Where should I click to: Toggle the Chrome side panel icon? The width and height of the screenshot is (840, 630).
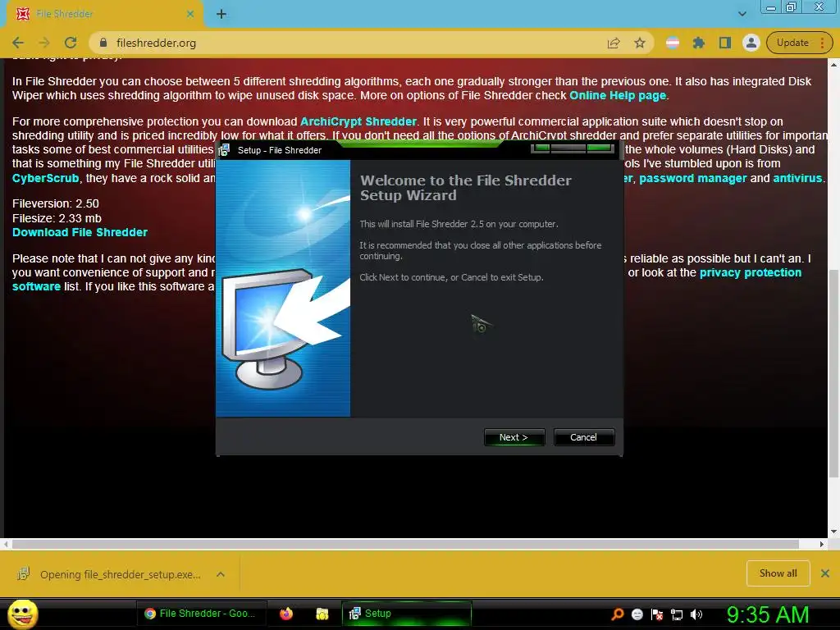click(725, 43)
